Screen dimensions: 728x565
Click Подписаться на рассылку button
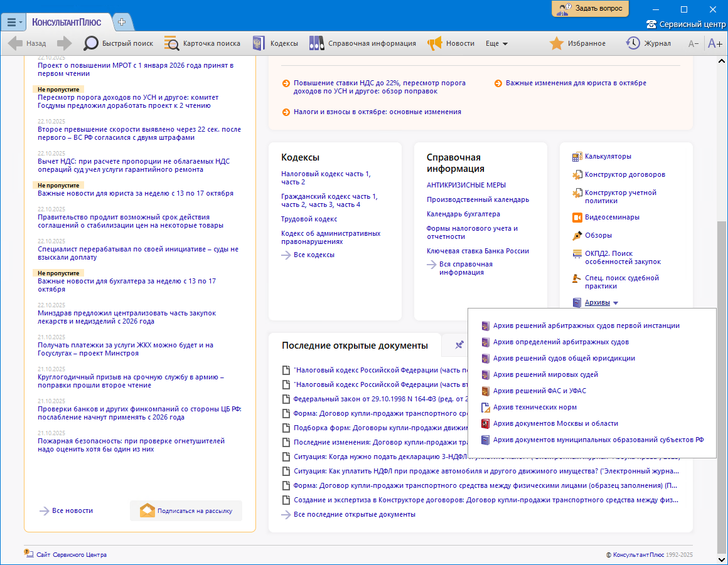point(186,510)
